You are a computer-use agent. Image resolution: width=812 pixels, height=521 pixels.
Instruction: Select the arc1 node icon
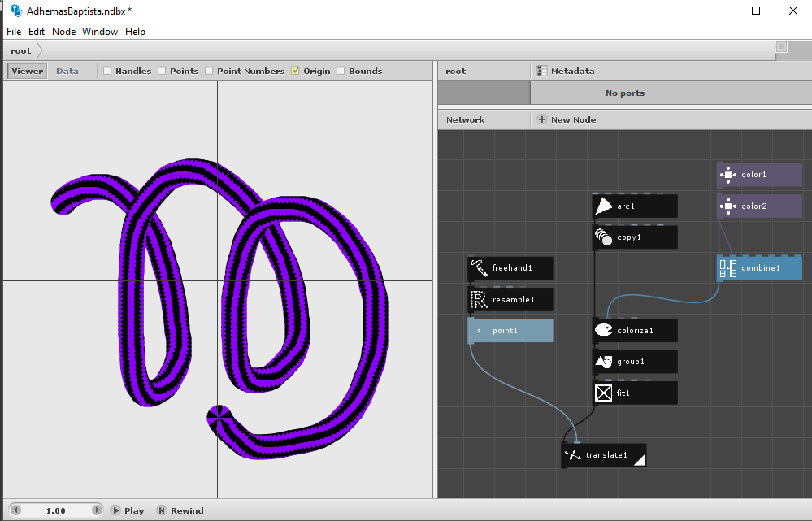point(603,206)
